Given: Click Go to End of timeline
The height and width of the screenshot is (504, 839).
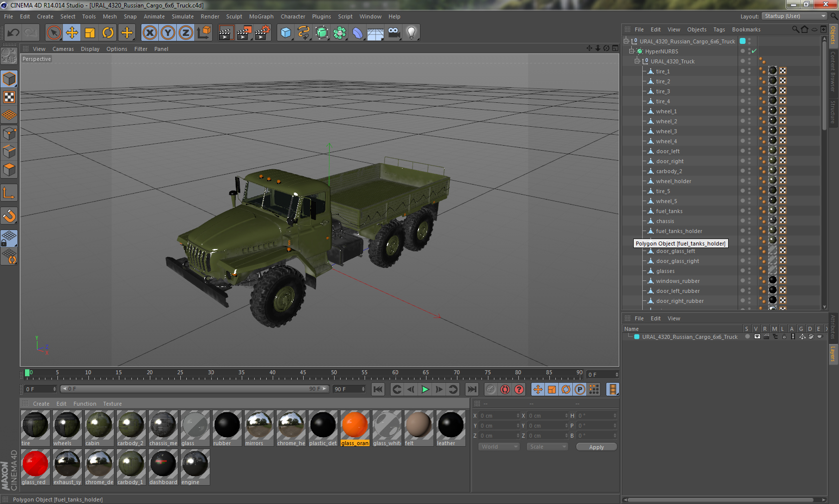Looking at the screenshot, I should click(x=472, y=389).
